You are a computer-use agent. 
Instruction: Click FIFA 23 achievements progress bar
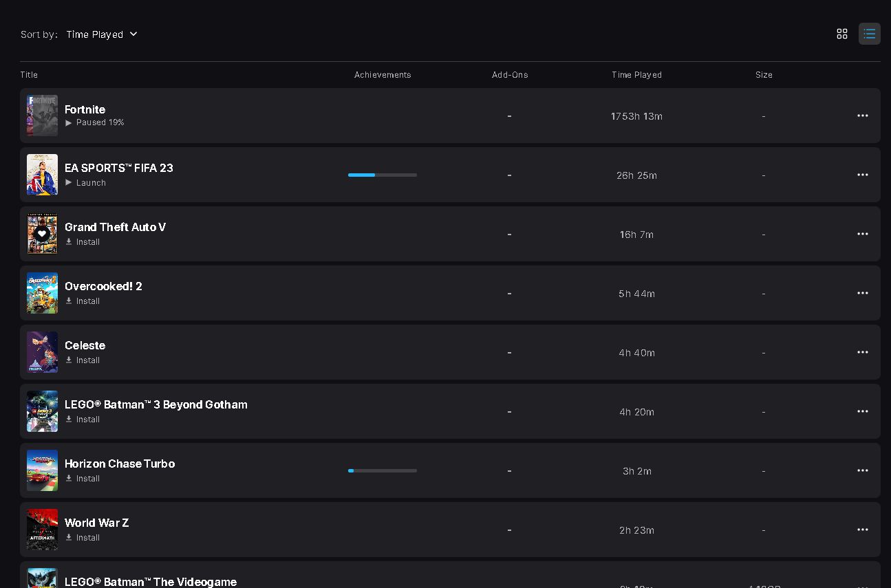(383, 175)
